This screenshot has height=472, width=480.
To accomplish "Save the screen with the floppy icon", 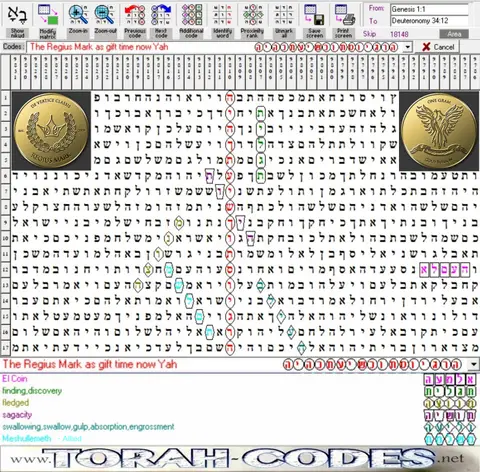I will pyautogui.click(x=314, y=15).
